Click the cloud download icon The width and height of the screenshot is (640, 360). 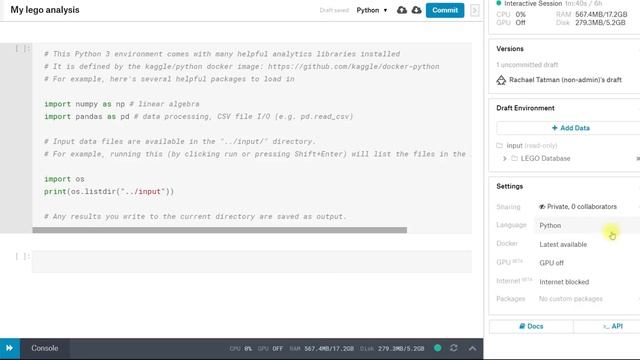click(x=416, y=10)
